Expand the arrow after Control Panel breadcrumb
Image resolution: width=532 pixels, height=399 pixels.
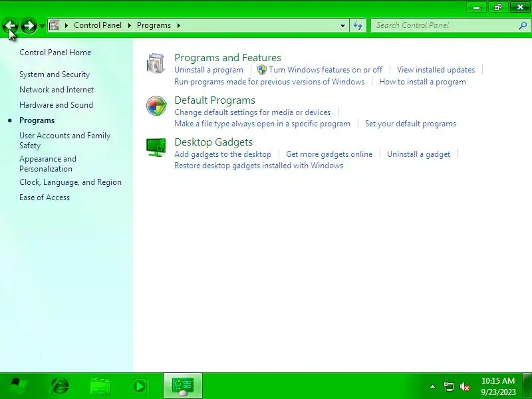tap(130, 25)
